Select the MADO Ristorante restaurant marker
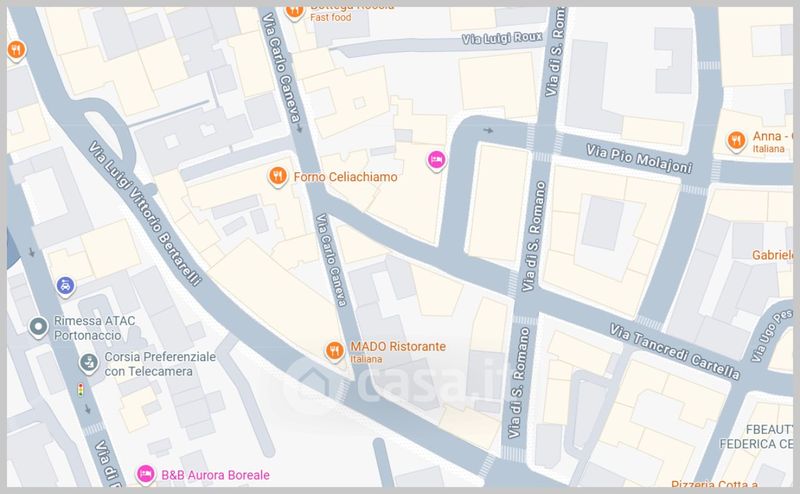Screen dimensions: 800x494 click(x=335, y=351)
